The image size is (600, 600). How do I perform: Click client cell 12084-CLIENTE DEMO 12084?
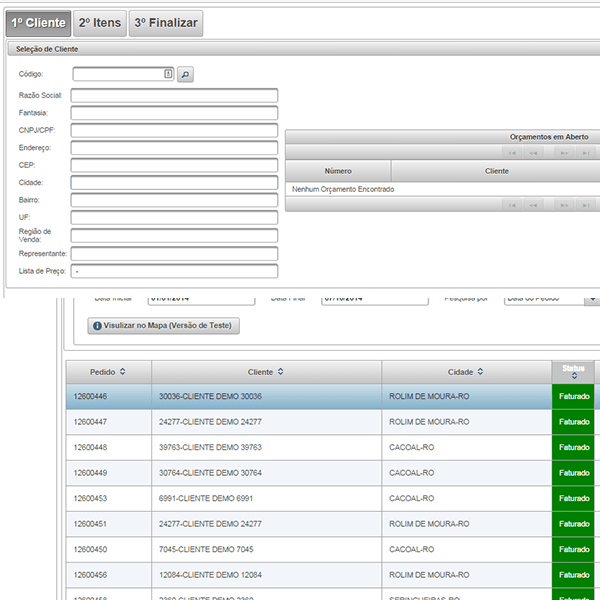pos(266,575)
